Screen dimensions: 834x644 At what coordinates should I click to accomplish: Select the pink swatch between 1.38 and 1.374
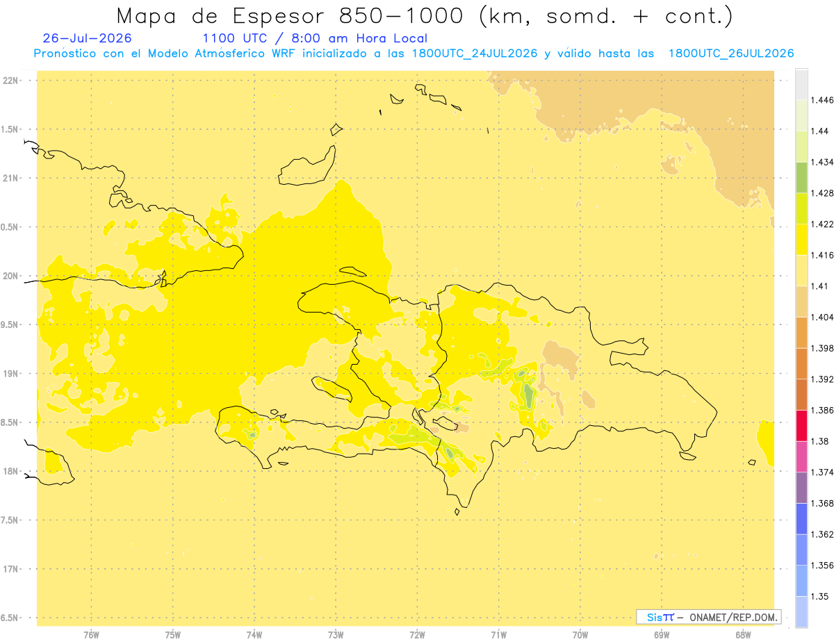tap(801, 456)
